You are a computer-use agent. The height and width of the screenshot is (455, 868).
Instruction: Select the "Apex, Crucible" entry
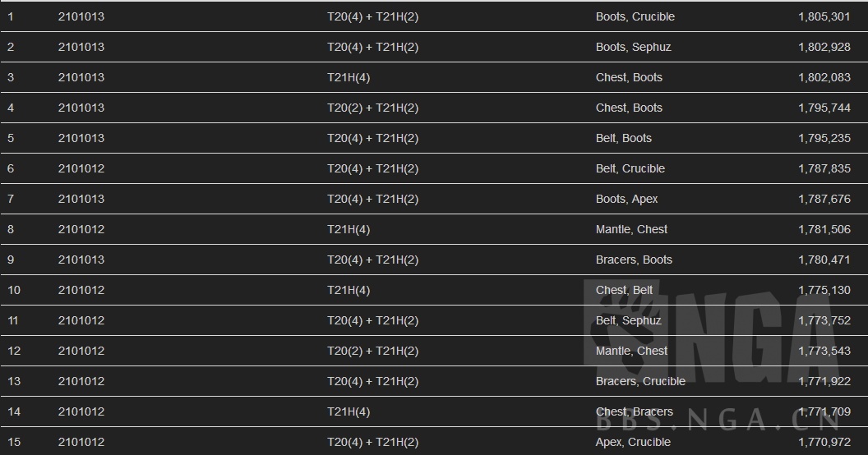(x=633, y=442)
